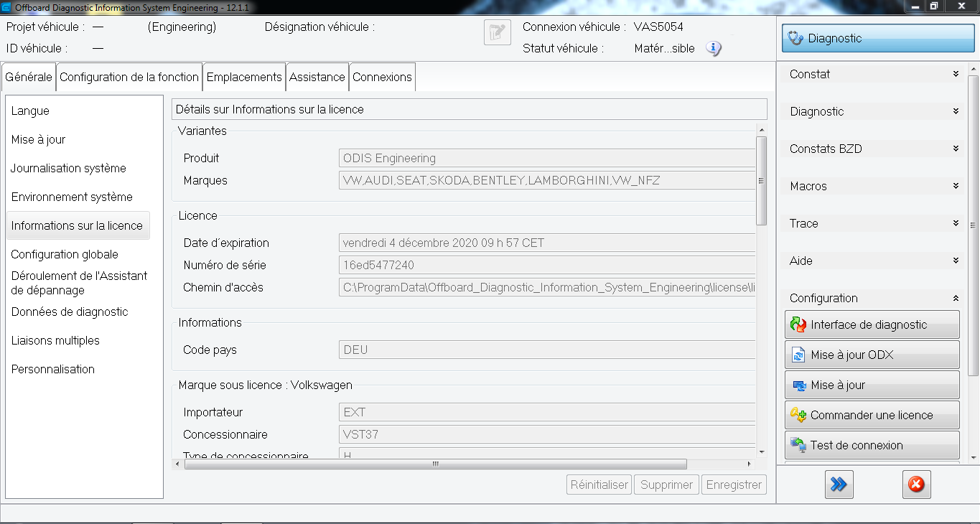Click the Marques field

pos(547,180)
